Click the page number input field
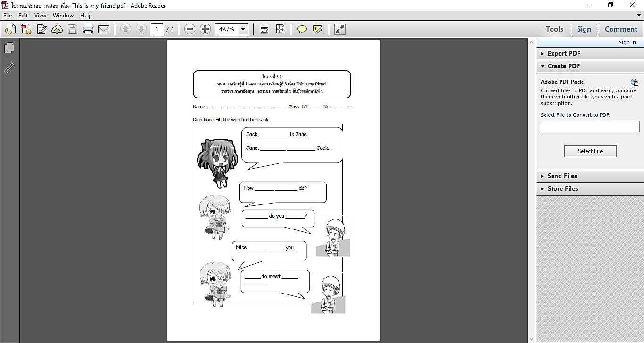644x343 pixels. (157, 29)
